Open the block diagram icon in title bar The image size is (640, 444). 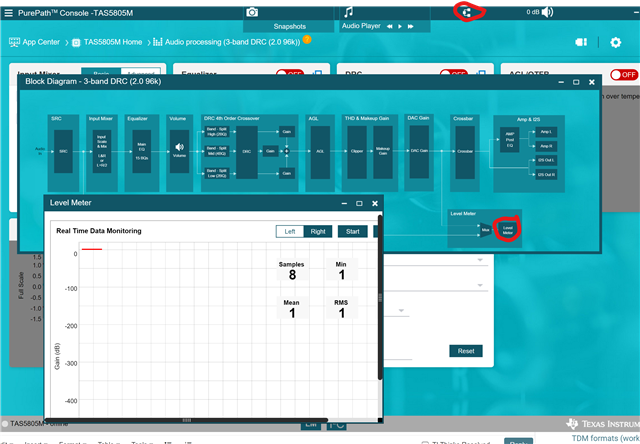(x=467, y=13)
